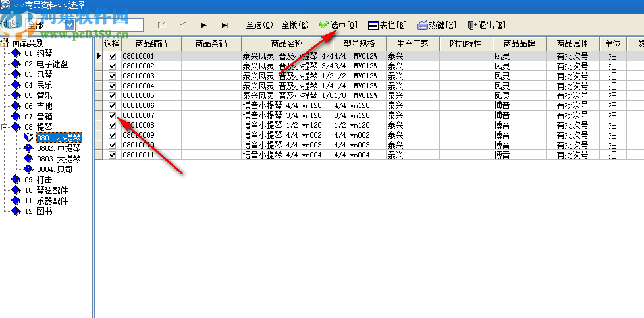The height and width of the screenshot is (318, 644).
Task: Toggle checkbox for 08010003
Action: (112, 76)
